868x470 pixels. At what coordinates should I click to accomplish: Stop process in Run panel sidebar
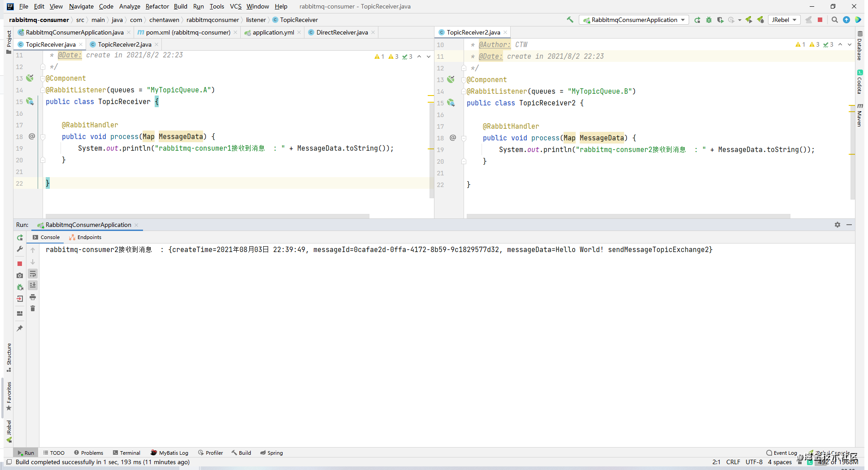[x=20, y=264]
